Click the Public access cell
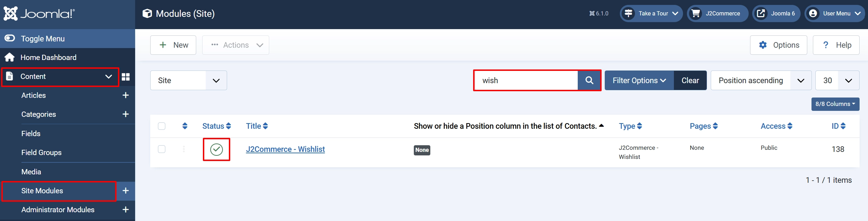This screenshot has width=868, height=221. 769,148
